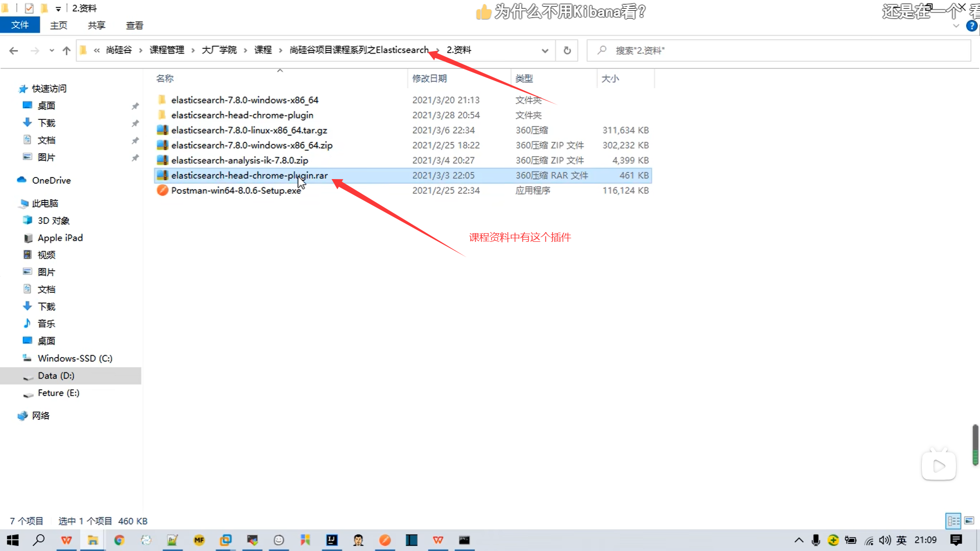Switch to the large icons view button
This screenshot has height=551, width=980.
[969, 521]
